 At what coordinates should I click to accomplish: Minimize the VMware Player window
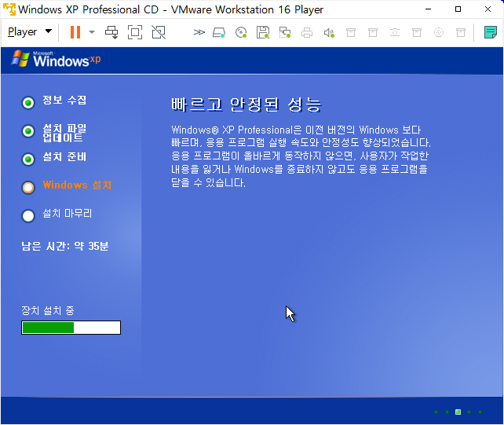pos(428,9)
